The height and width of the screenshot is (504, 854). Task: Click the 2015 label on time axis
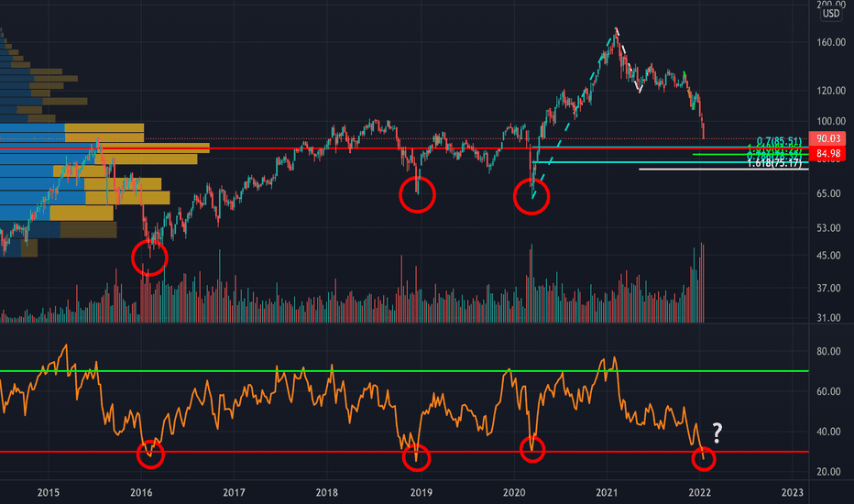[48, 493]
